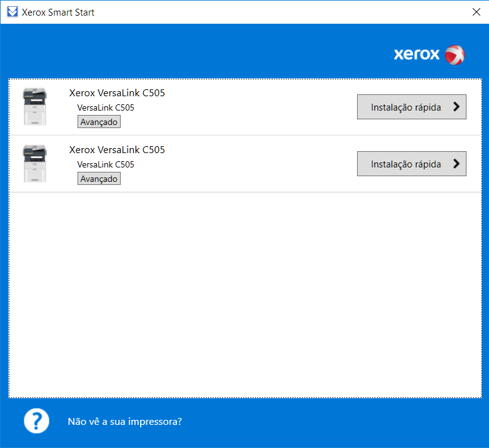This screenshot has height=448, width=489.
Task: Start Instalação rápida for the second printer
Action: point(406,164)
